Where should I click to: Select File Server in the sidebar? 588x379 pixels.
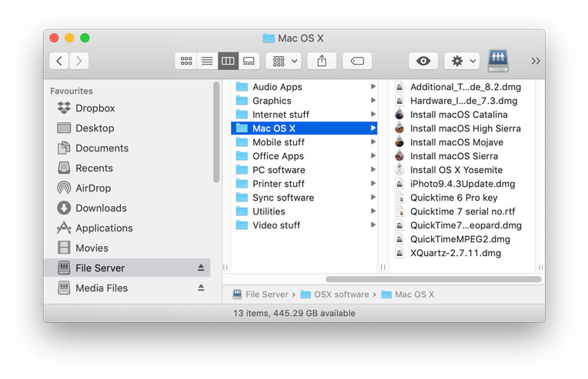coord(127,268)
